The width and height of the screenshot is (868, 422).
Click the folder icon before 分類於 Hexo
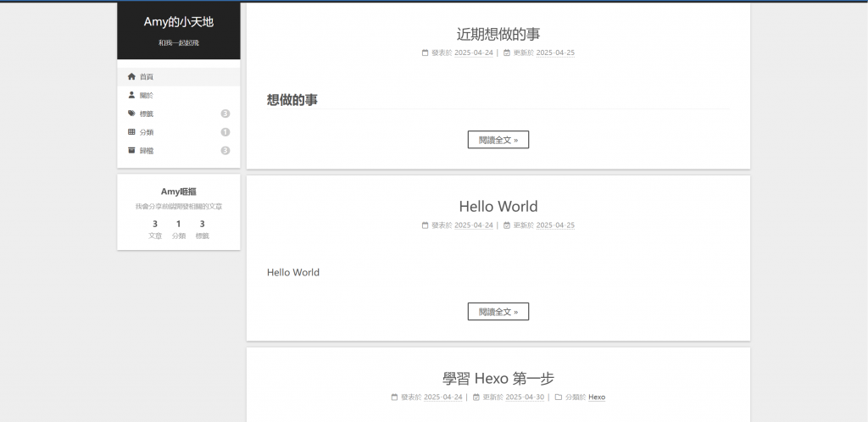559,397
